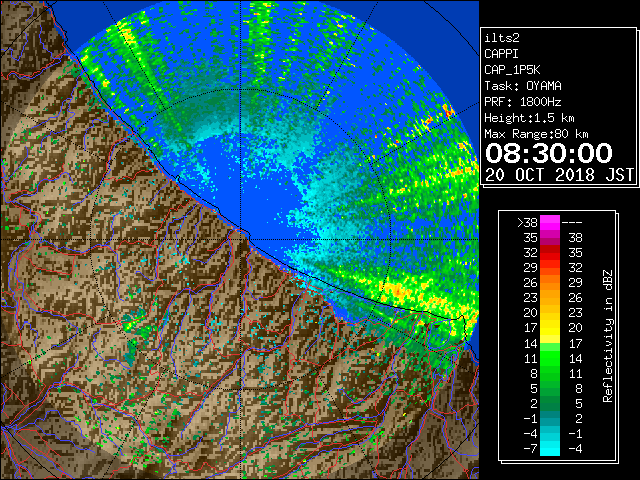
Task: Select the 'Height:1.5 km' line
Action: click(529, 118)
